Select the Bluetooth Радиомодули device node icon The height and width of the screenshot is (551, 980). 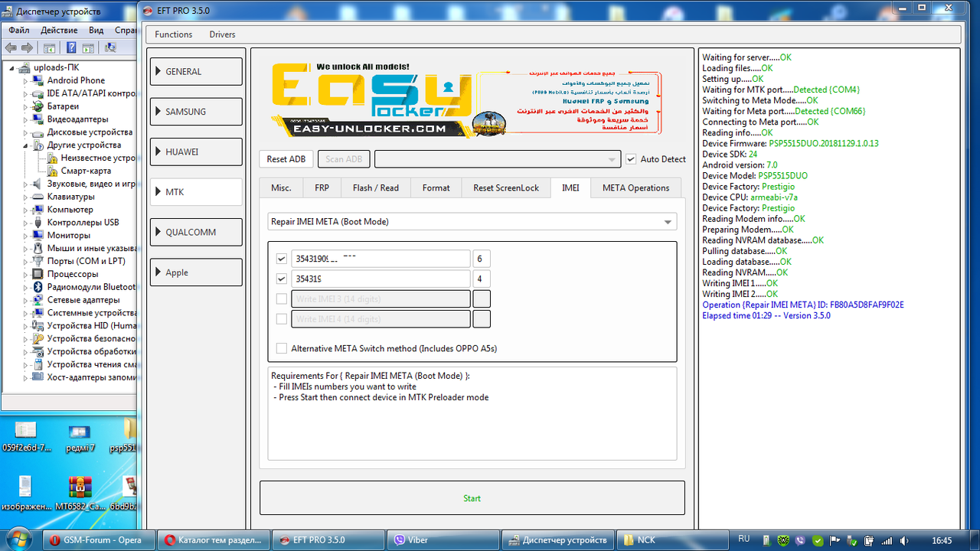coord(39,287)
